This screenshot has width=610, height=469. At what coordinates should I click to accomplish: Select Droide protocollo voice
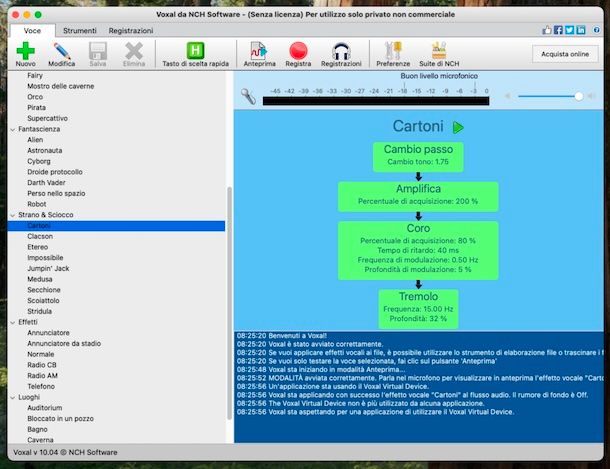pyautogui.click(x=55, y=172)
